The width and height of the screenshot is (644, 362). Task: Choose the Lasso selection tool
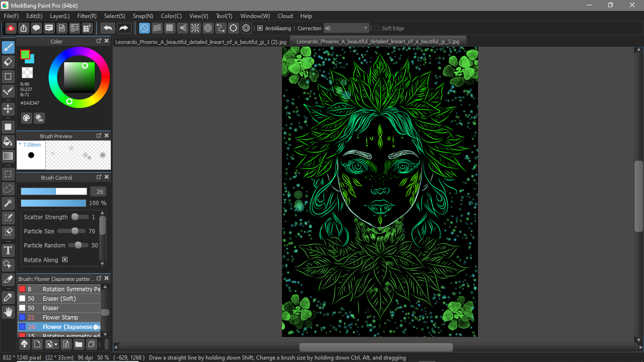coord(8,189)
